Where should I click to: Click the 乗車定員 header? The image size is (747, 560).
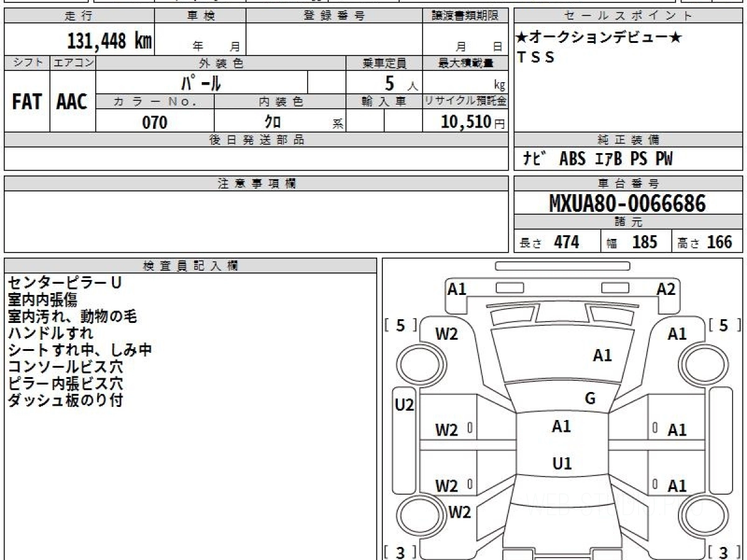pyautogui.click(x=384, y=63)
